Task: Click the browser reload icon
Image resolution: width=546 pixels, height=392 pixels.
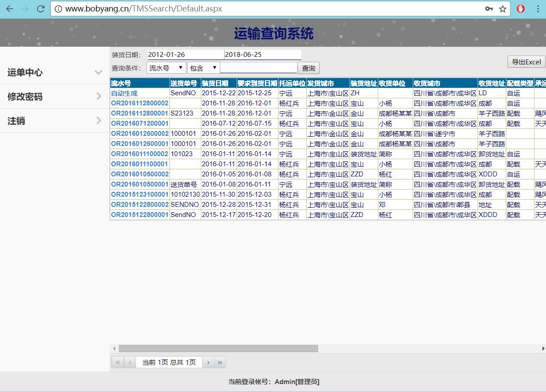Action: click(x=41, y=9)
